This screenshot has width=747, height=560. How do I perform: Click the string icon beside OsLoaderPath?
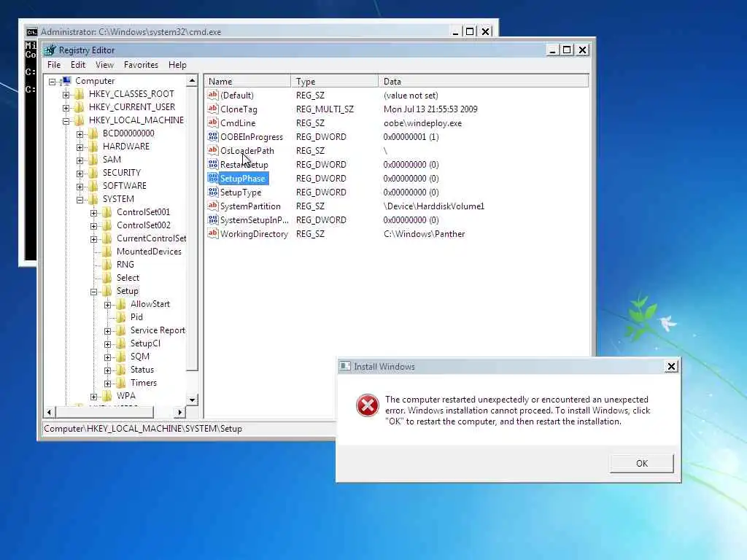pyautogui.click(x=212, y=150)
